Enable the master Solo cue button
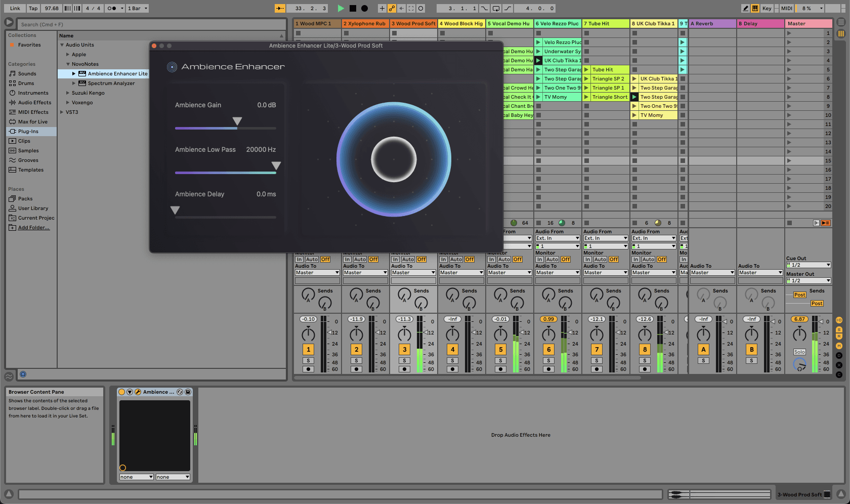Viewport: 850px width, 504px height. point(799,352)
